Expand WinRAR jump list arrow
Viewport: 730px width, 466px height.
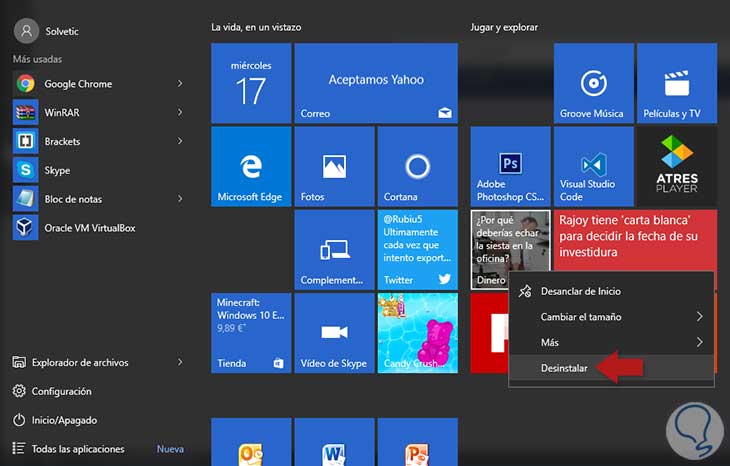[x=180, y=113]
